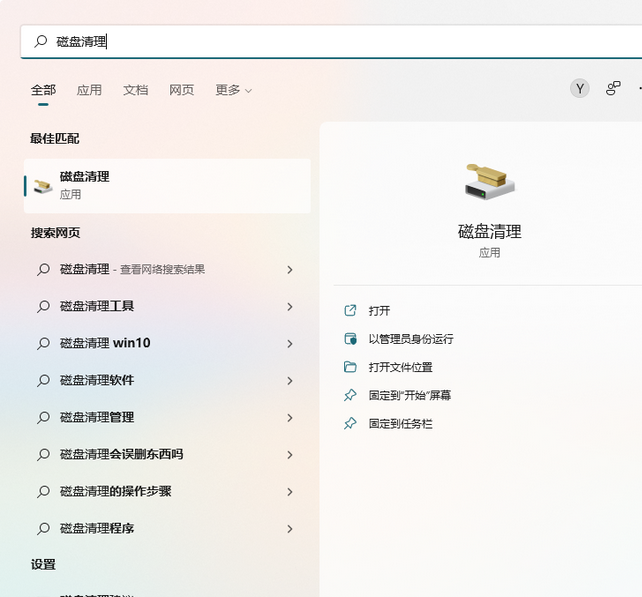
Task: Click search icon next to 磁盘清理软件
Action: click(x=43, y=381)
